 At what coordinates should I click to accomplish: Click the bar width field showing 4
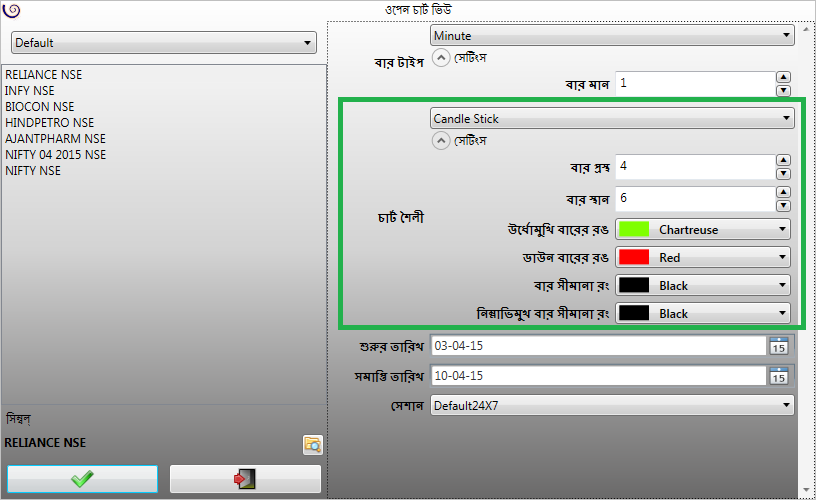695,167
